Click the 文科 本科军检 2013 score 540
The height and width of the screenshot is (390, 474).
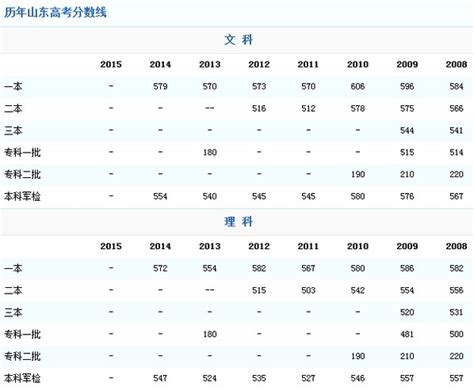(210, 196)
